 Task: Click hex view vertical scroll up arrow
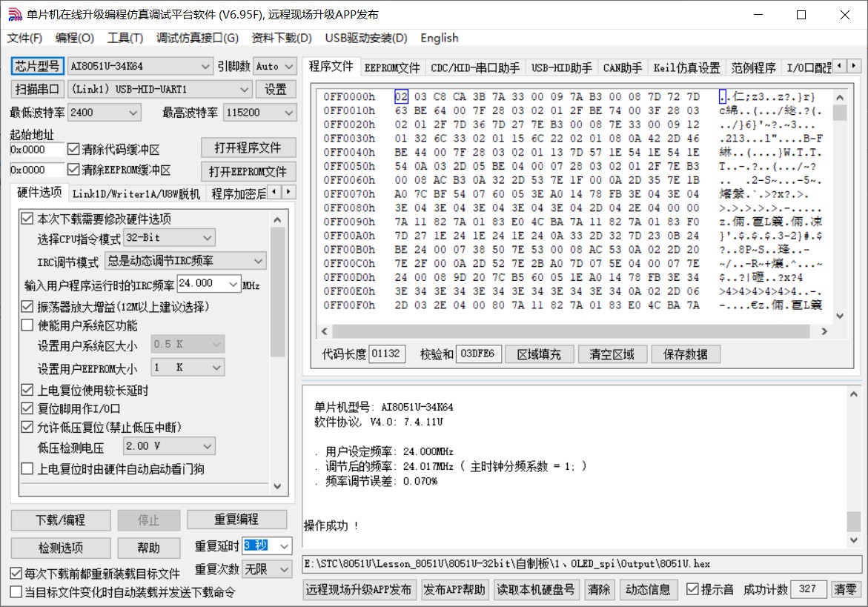click(840, 97)
